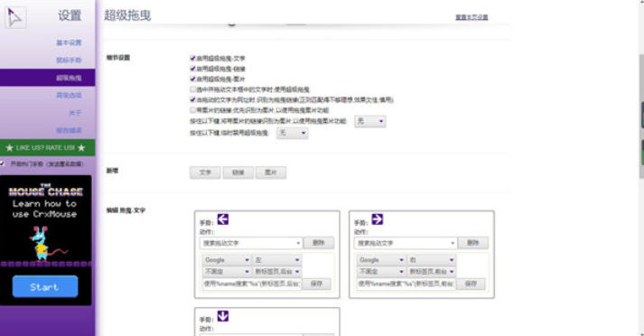The image size is (644, 336).
Task: Open the new tab foreground dropdown in right-gesture card
Action: (431, 272)
